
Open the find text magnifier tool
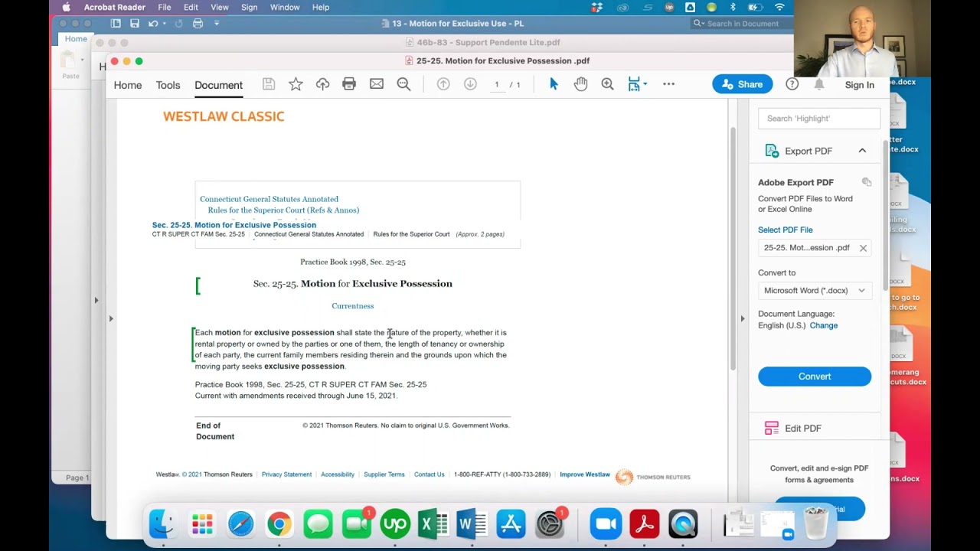coord(403,84)
